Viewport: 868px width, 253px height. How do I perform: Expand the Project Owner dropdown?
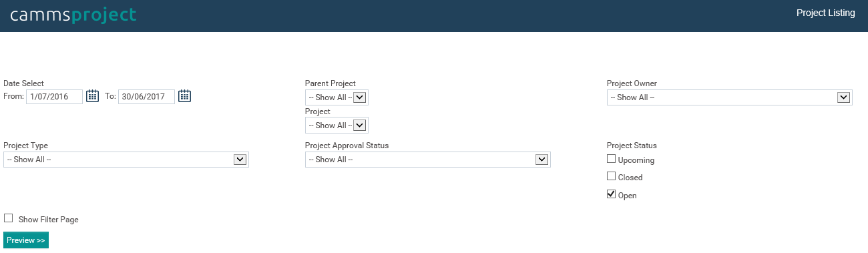tap(730, 97)
